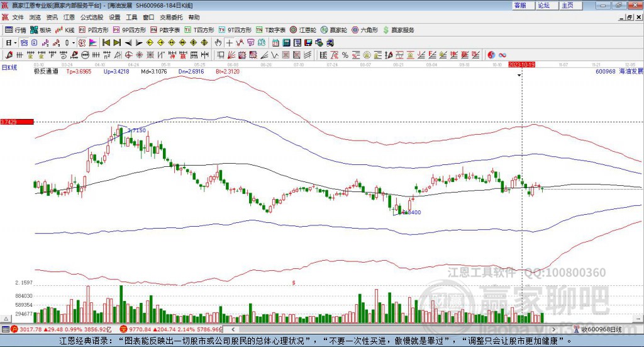Click the 论坛 forum button
This screenshot has width=644, height=347.
tap(547, 5)
